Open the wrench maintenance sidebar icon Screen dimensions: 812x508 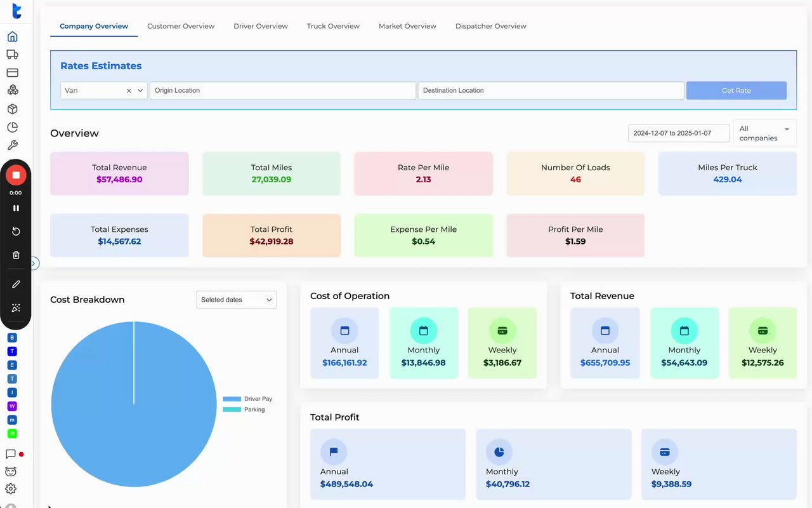pos(12,145)
